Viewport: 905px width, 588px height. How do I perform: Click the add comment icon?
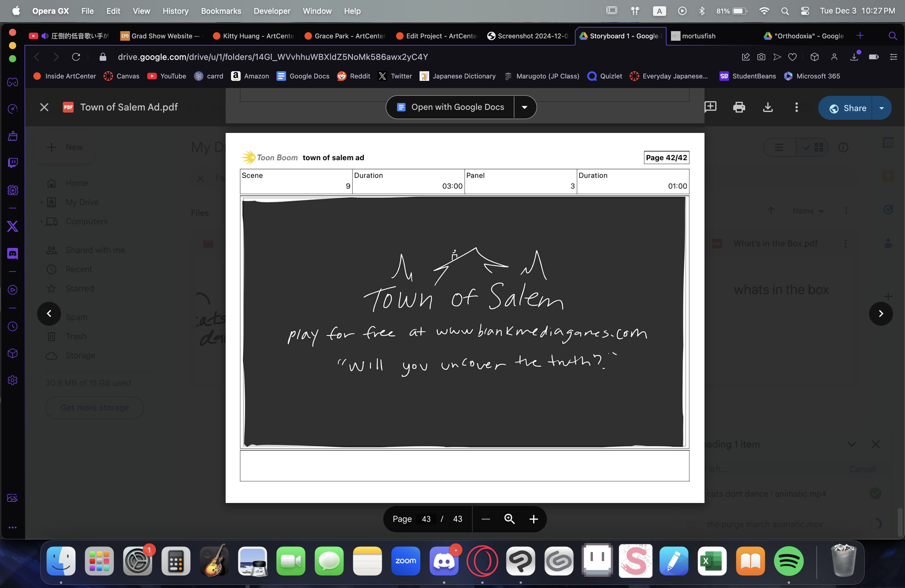pos(710,107)
